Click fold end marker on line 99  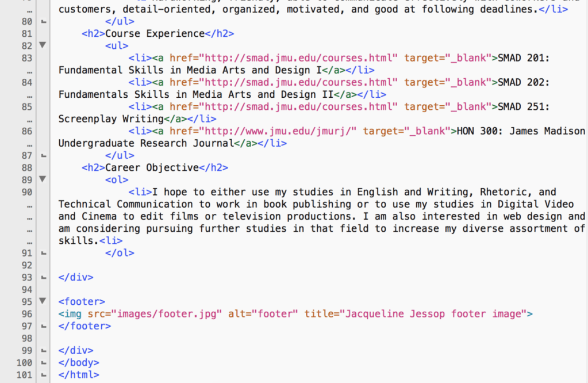43,350
